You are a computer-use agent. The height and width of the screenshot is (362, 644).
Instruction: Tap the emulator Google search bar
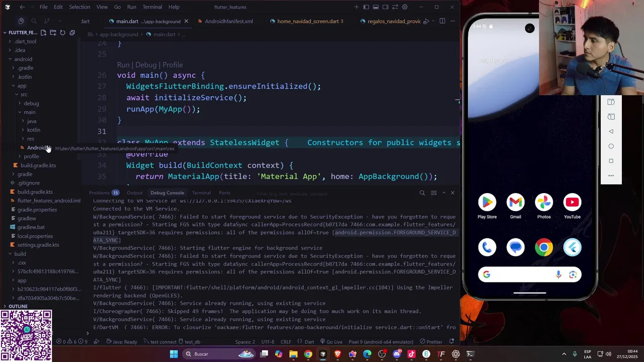click(x=530, y=275)
